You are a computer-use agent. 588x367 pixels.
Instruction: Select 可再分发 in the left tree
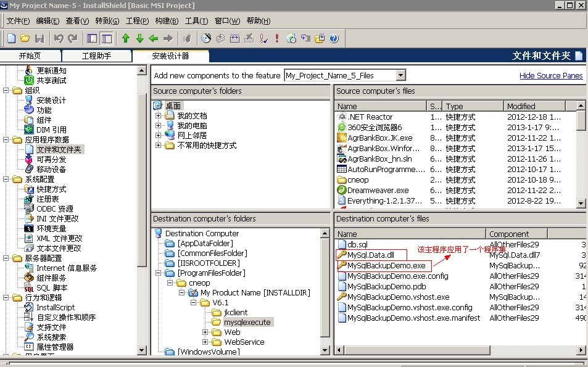point(51,159)
